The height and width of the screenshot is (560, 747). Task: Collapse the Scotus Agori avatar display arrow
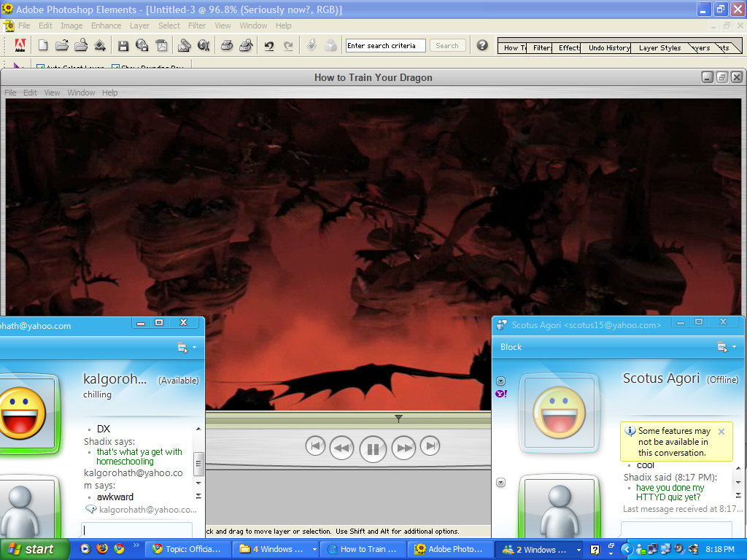coord(500,381)
